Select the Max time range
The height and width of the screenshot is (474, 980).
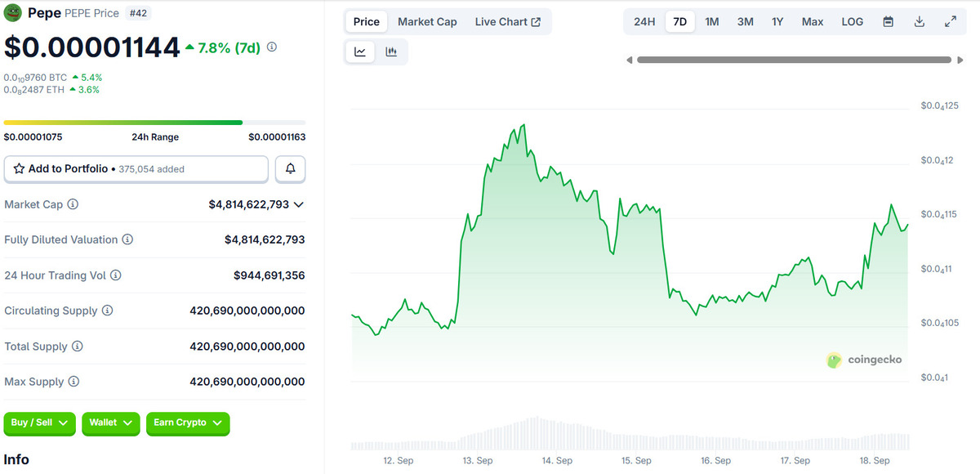point(813,22)
